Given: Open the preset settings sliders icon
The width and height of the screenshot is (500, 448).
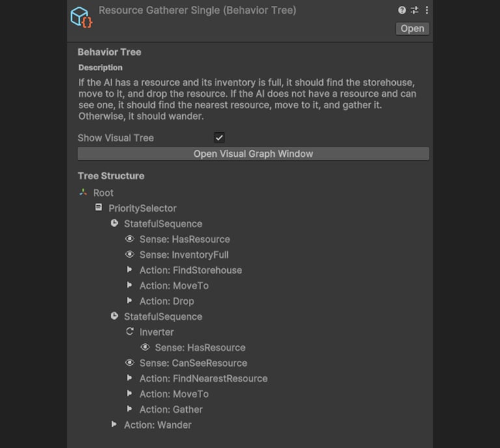Looking at the screenshot, I should (414, 10).
